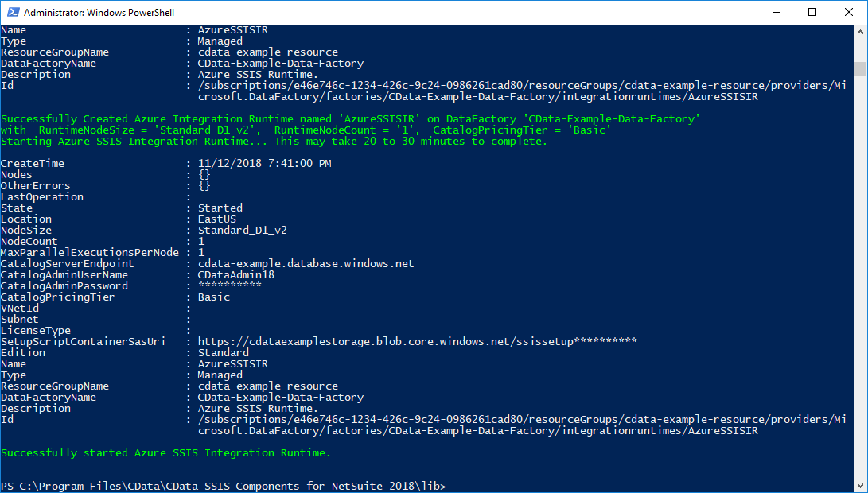Click the vertical scrollbar thumb

[860, 68]
